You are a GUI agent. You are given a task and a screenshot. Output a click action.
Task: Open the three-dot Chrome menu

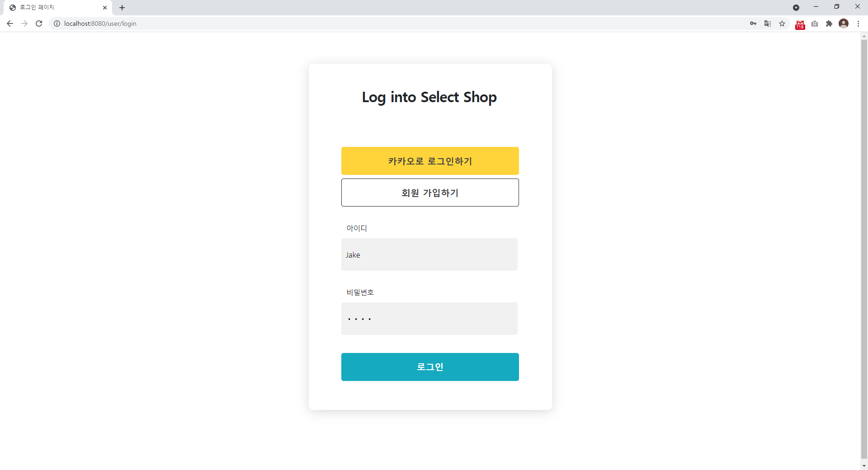coord(859,23)
